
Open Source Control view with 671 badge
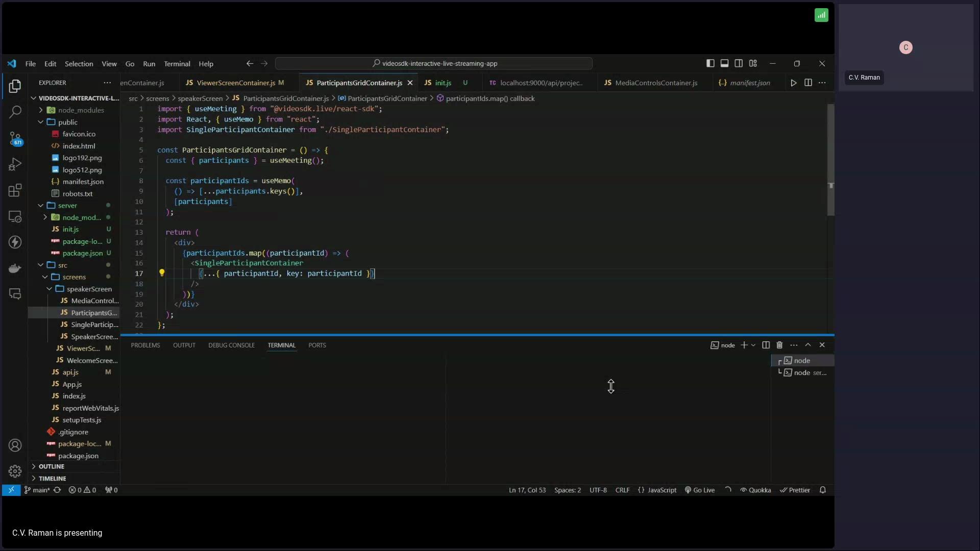point(15,138)
